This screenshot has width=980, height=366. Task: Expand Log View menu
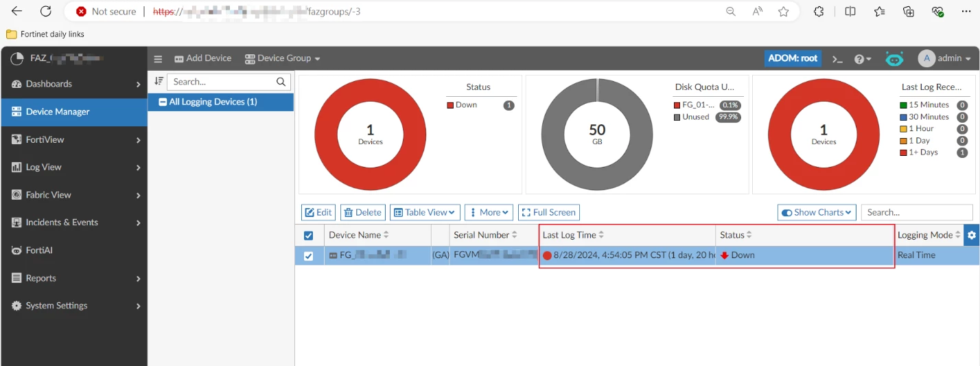[74, 167]
